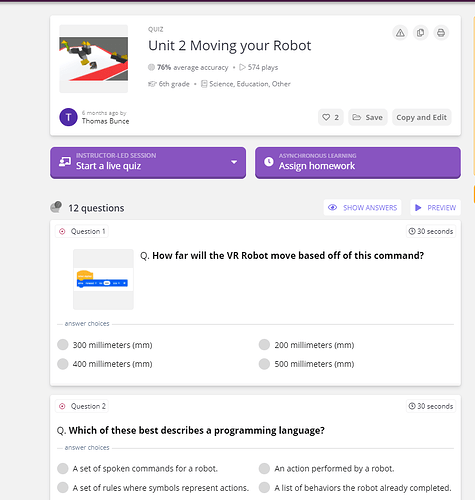Open Question 1 command block image
Screen dimensions: 475x500
click(103, 279)
